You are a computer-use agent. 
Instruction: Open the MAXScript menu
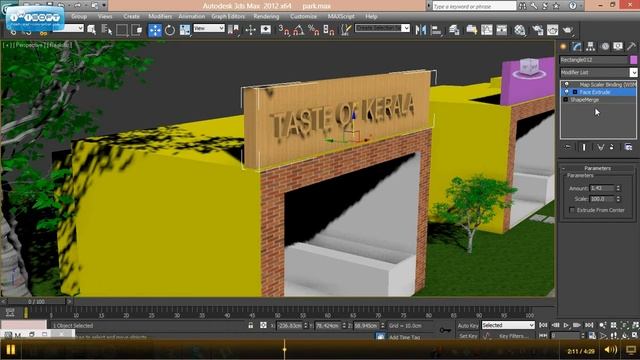coord(341,16)
